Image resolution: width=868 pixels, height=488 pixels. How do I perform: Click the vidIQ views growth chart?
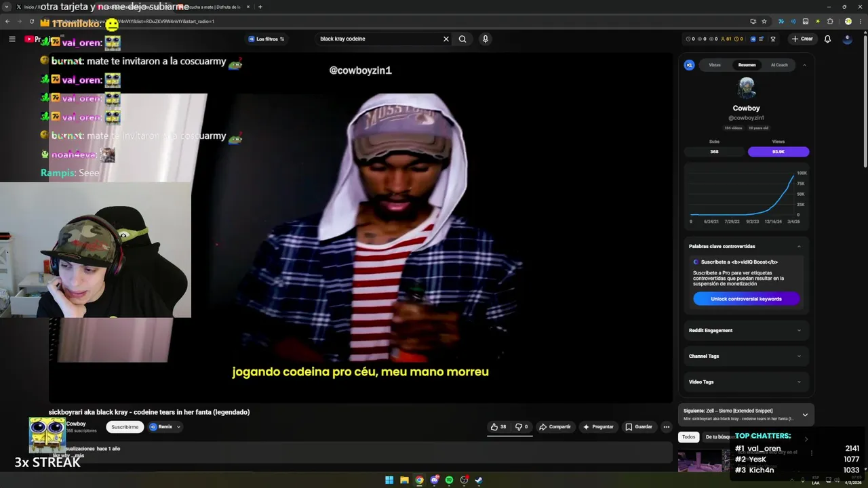tap(746, 197)
